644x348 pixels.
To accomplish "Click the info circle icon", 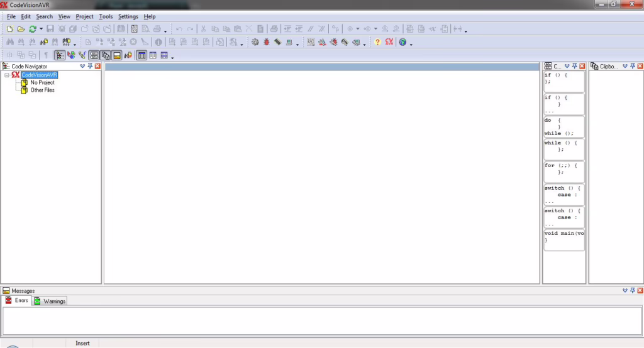I will (158, 42).
